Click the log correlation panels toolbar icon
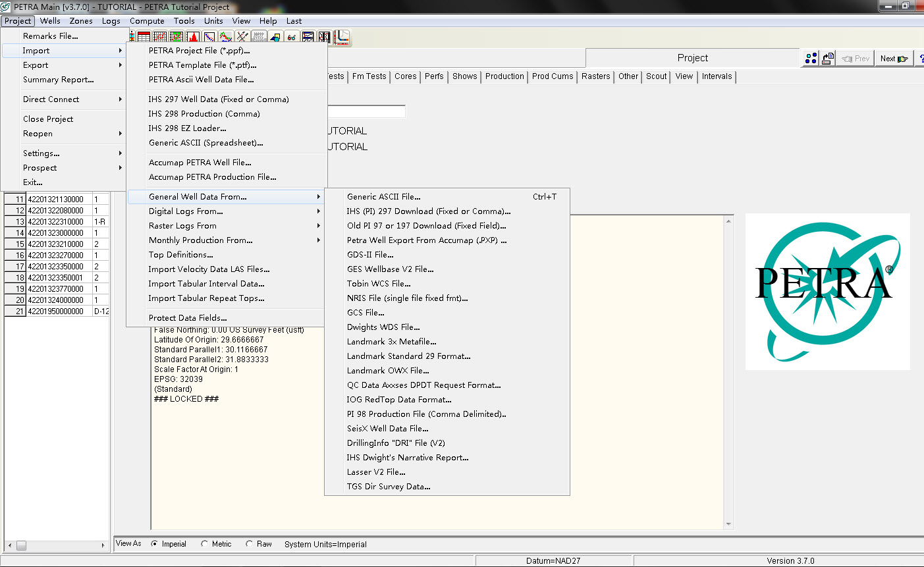The image size is (924, 567). (x=325, y=37)
